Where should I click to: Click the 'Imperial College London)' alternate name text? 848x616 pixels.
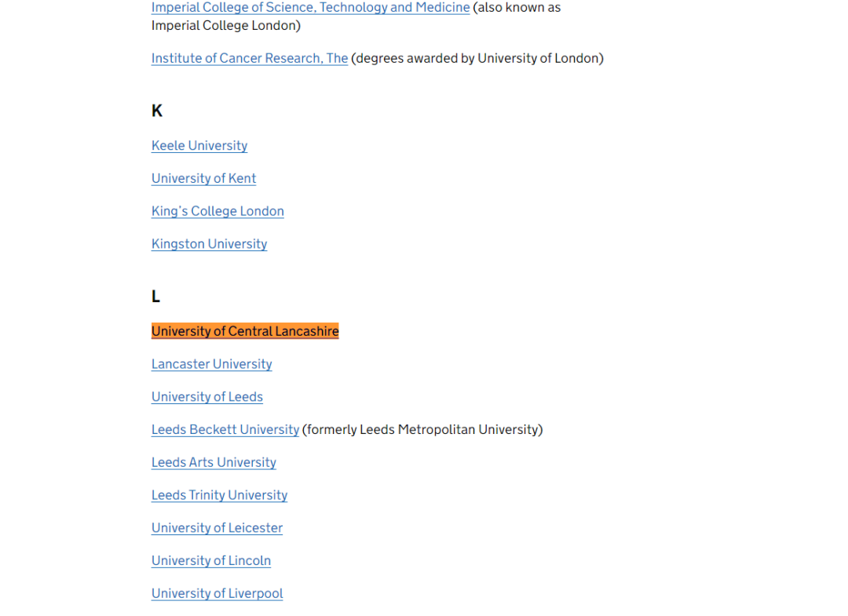pos(225,25)
